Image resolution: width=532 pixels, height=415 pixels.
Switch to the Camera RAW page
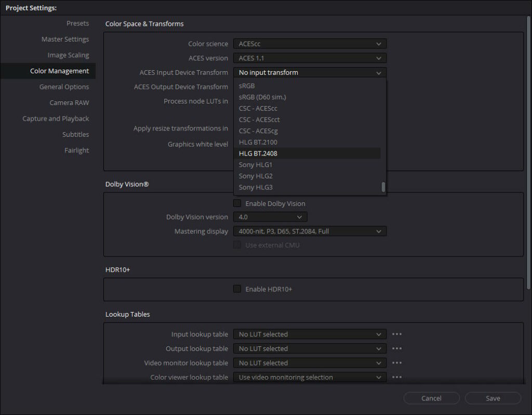pyautogui.click(x=70, y=102)
